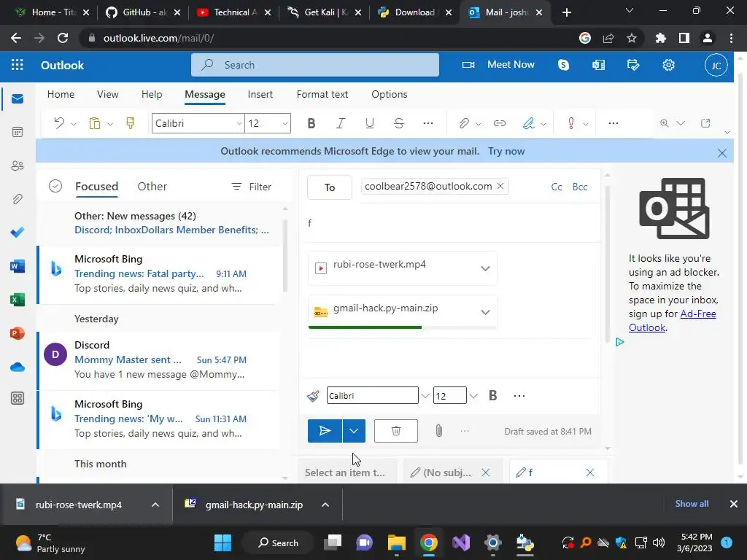This screenshot has width=747, height=560.
Task: Open the Options ribbon tab
Action: tap(390, 94)
